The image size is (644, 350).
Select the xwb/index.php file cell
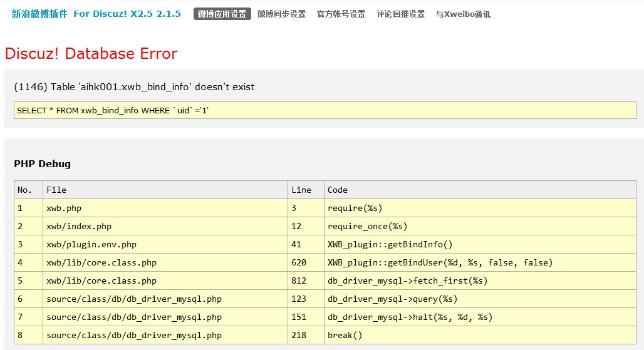click(x=165, y=226)
